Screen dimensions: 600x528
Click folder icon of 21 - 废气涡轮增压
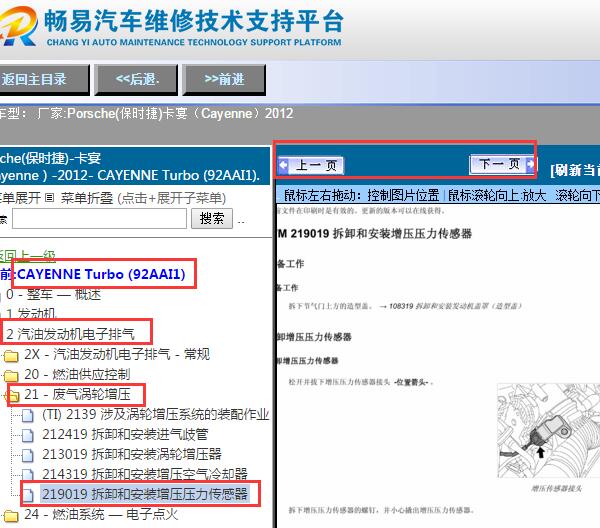point(13,396)
